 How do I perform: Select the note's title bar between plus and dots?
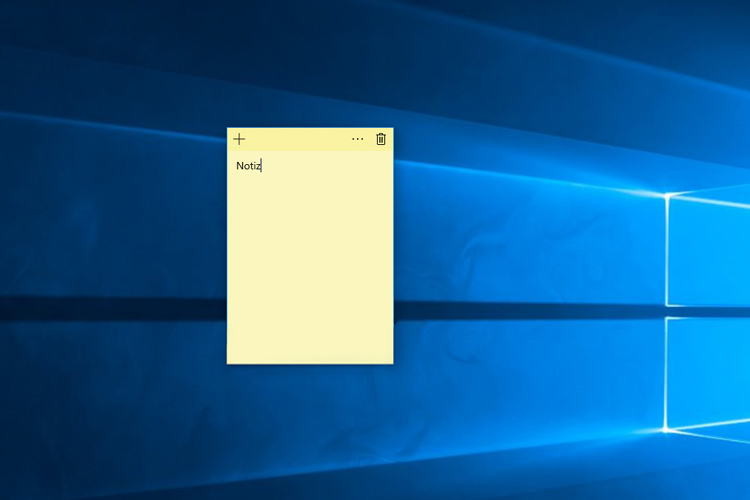click(298, 139)
